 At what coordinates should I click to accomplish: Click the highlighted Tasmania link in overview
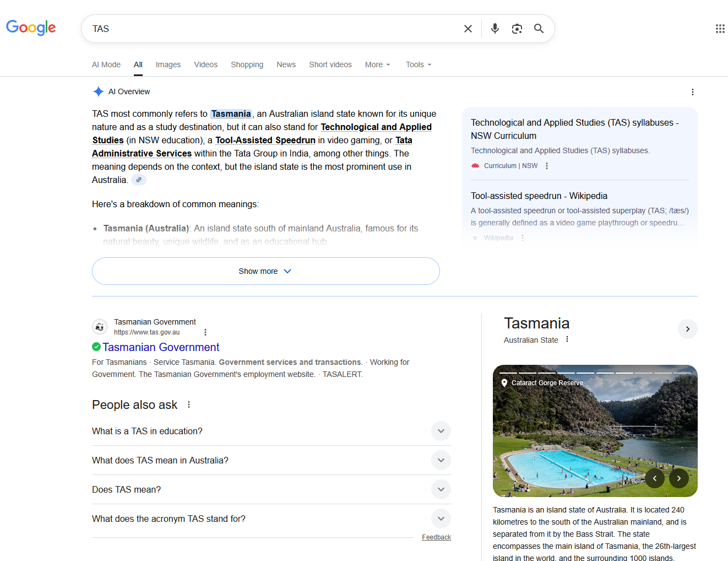click(x=231, y=114)
